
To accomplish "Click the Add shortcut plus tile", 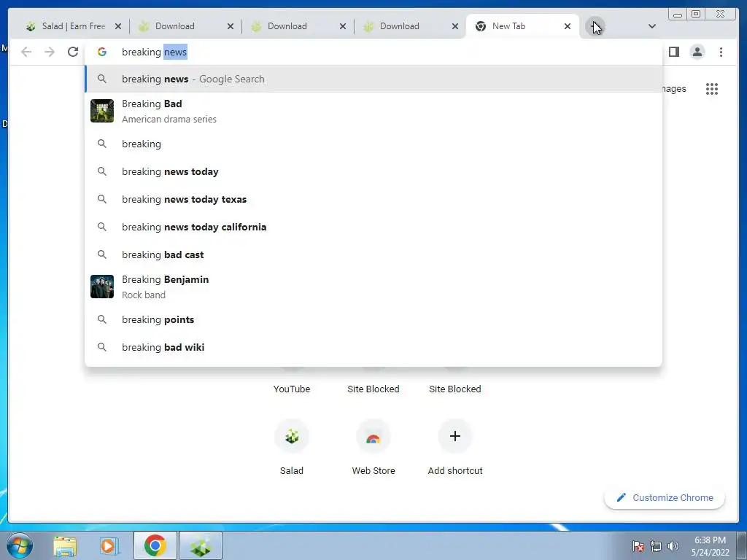I will (455, 447).
